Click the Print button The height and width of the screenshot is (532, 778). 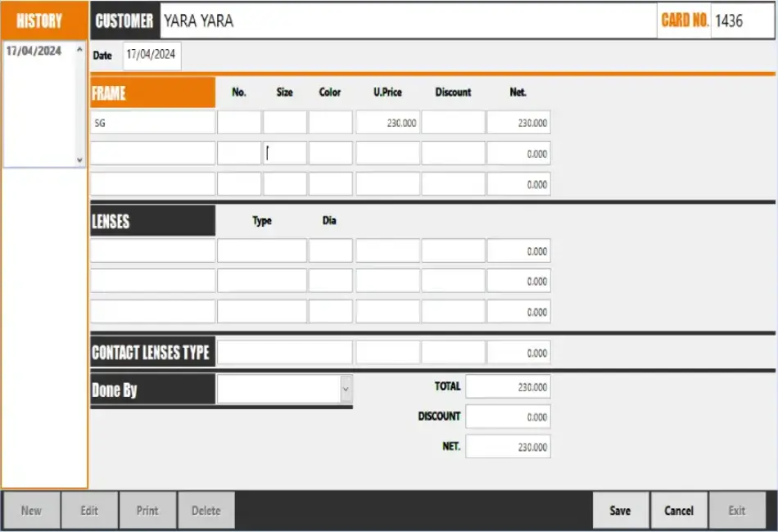[147, 510]
